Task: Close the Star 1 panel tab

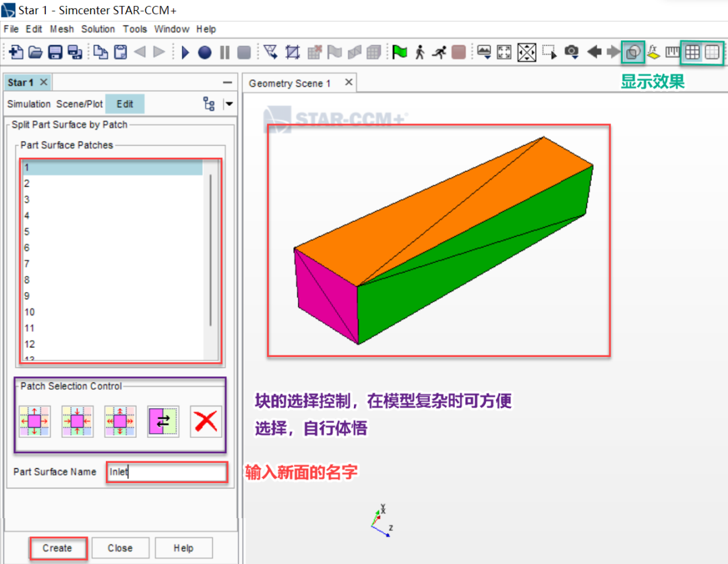Action: (x=44, y=82)
